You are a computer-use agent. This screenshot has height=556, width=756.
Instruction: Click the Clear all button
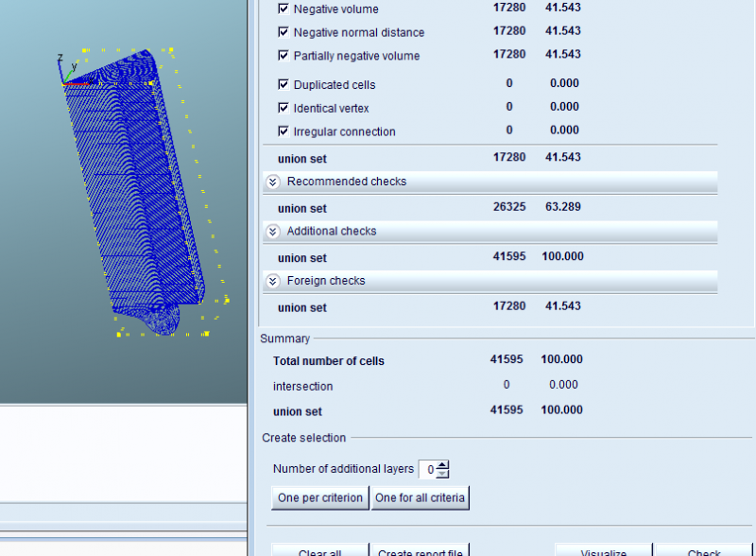point(320,550)
